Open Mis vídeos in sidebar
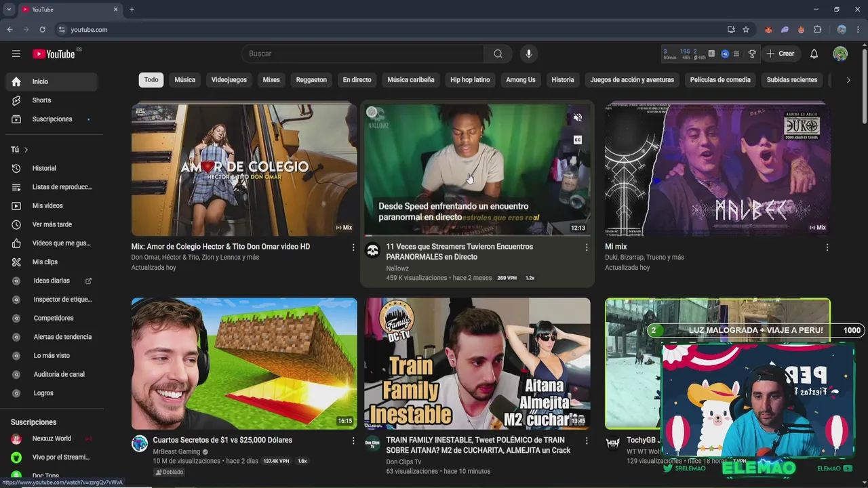 click(x=52, y=205)
